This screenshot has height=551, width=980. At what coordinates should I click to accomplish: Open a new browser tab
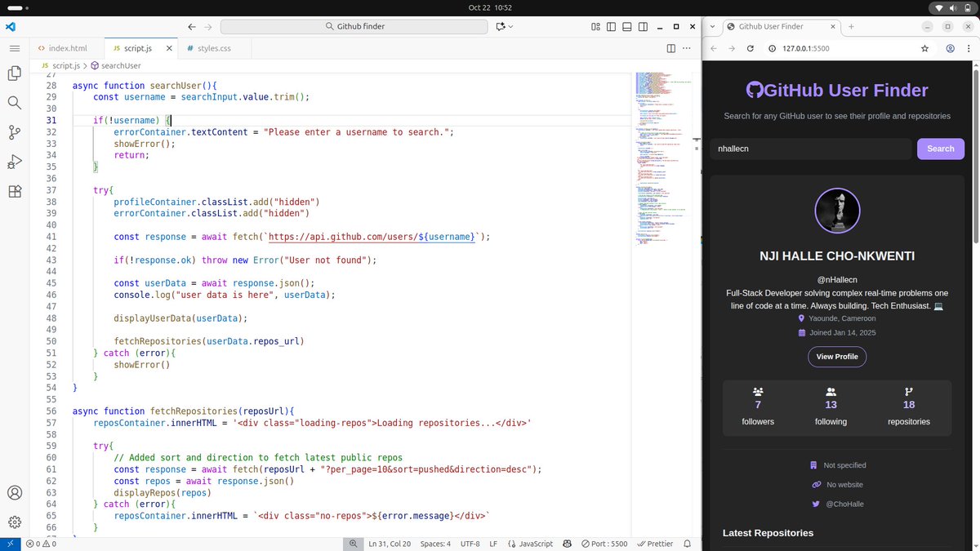[851, 26]
